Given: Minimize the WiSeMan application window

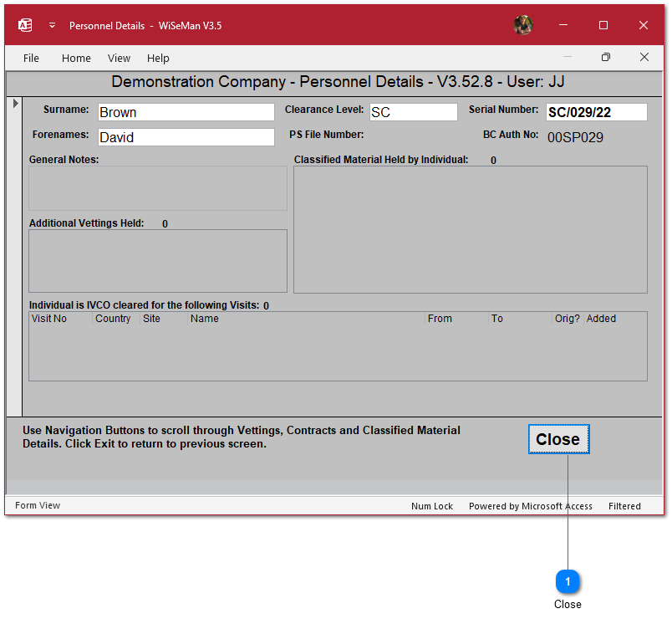Looking at the screenshot, I should [x=563, y=25].
